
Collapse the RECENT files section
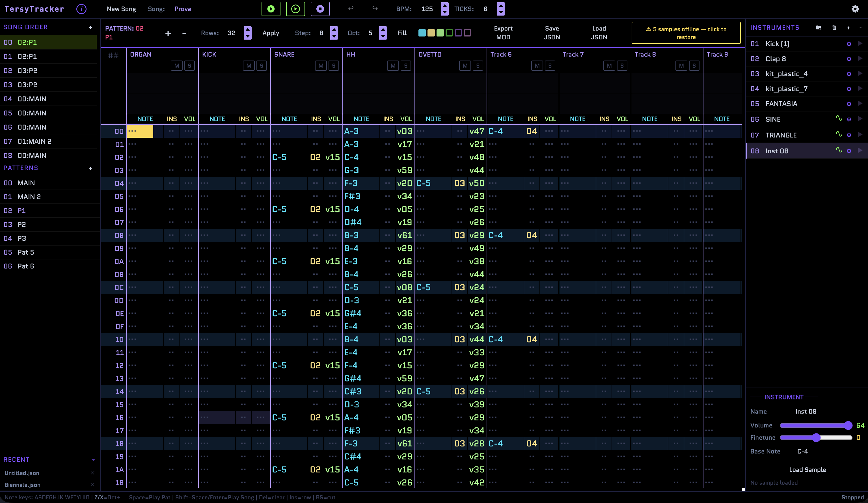(93, 460)
